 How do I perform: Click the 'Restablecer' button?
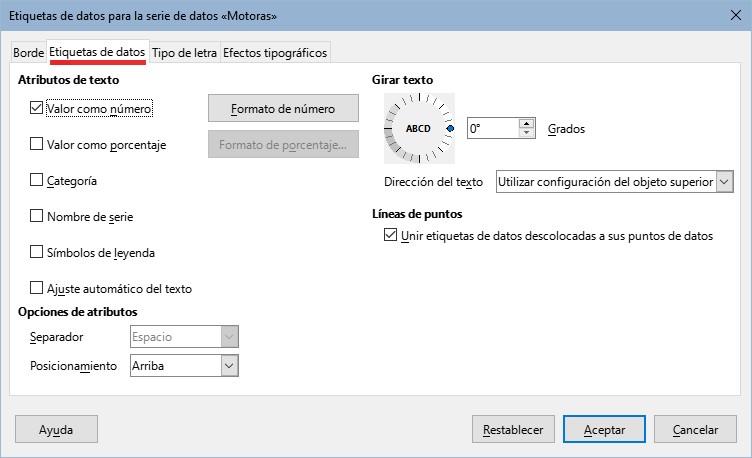[x=512, y=429]
